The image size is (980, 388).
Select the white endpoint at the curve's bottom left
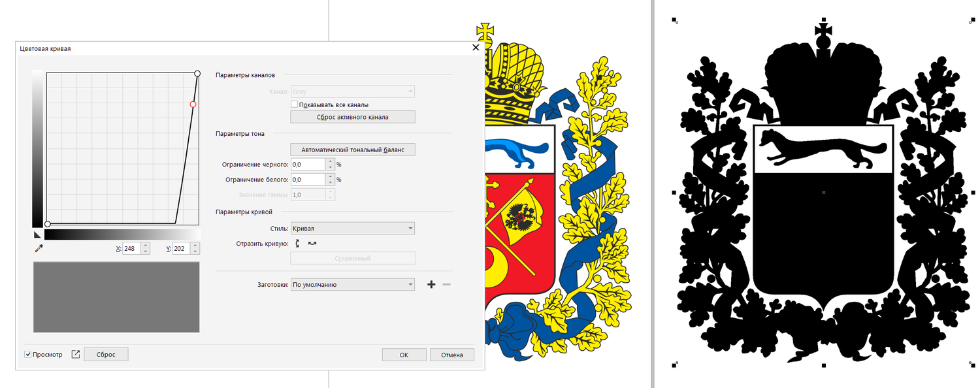(47, 224)
